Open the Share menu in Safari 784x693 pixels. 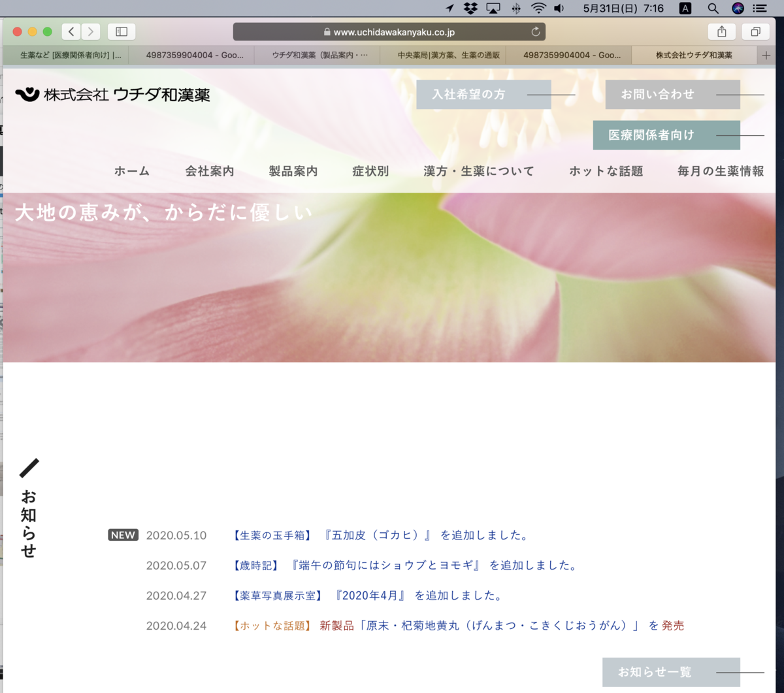(721, 31)
